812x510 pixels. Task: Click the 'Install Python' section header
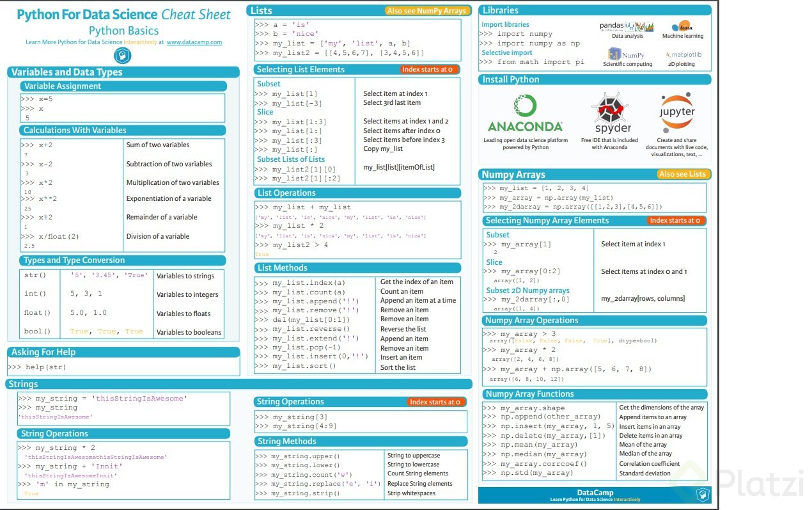coord(595,80)
